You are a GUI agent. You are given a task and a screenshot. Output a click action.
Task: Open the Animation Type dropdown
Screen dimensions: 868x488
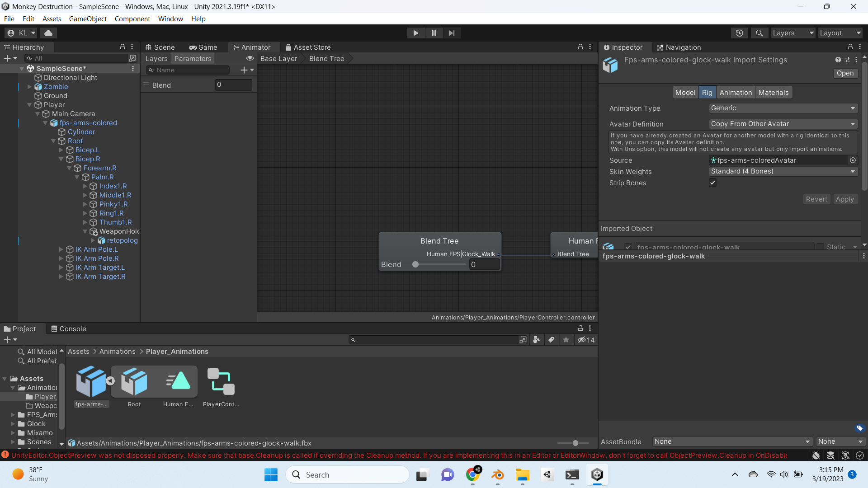pos(783,108)
